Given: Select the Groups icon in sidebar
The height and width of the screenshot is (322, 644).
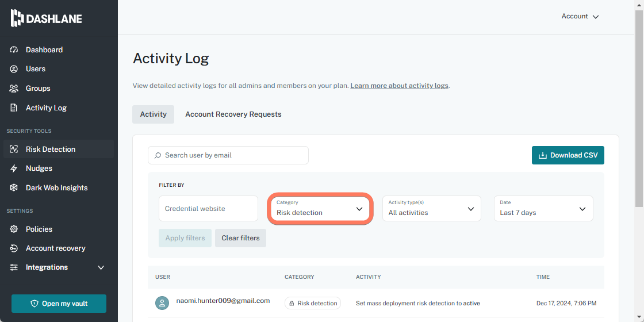Looking at the screenshot, I should (14, 89).
